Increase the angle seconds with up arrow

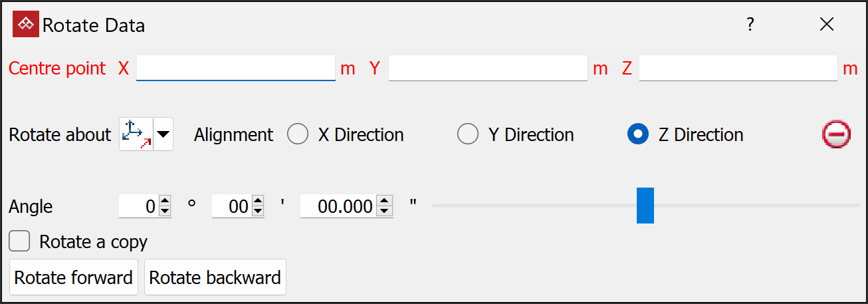click(x=384, y=202)
